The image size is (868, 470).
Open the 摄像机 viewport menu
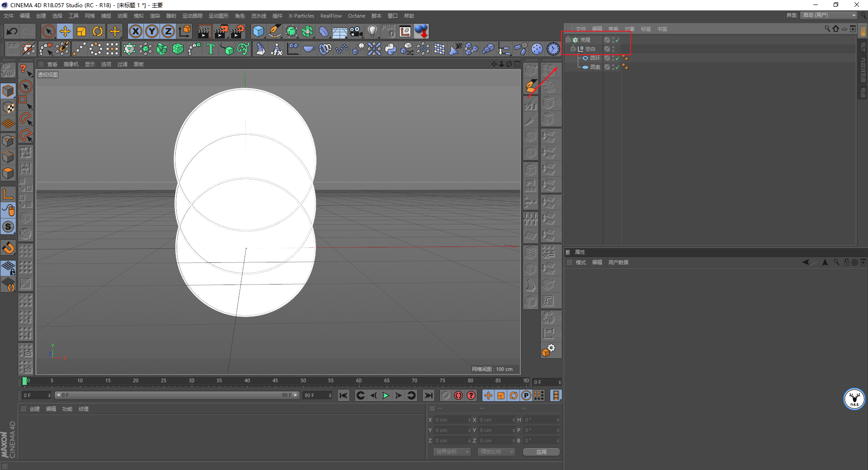tap(71, 64)
